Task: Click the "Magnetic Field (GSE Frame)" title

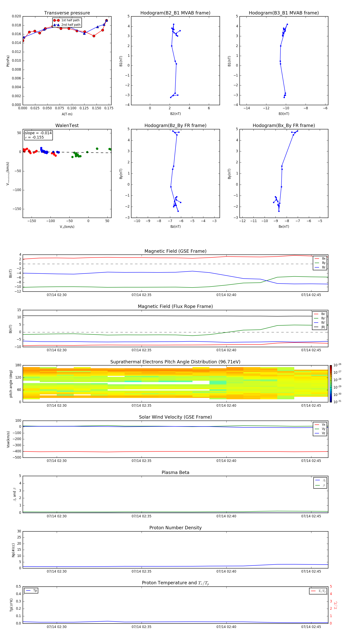Action: [x=175, y=251]
